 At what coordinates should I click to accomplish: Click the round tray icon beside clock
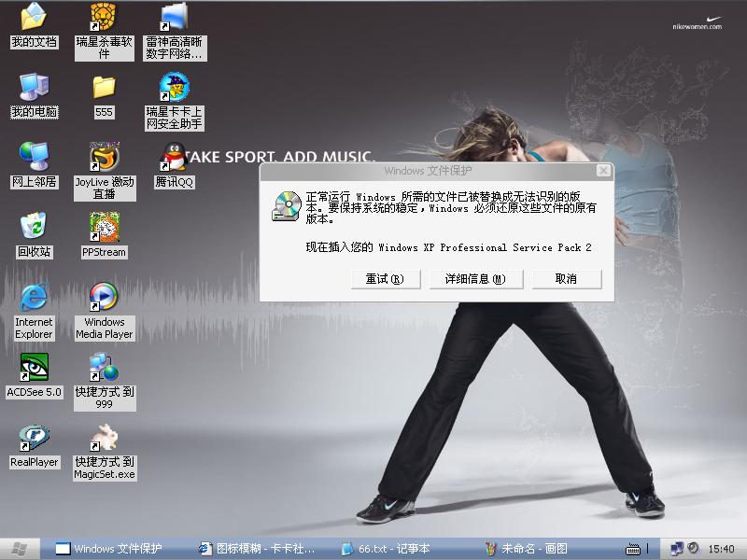[693, 549]
